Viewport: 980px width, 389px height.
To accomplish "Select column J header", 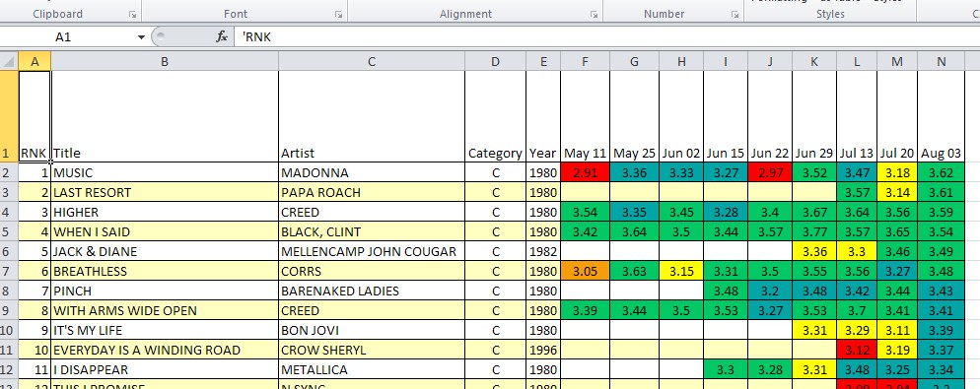I will tap(770, 61).
